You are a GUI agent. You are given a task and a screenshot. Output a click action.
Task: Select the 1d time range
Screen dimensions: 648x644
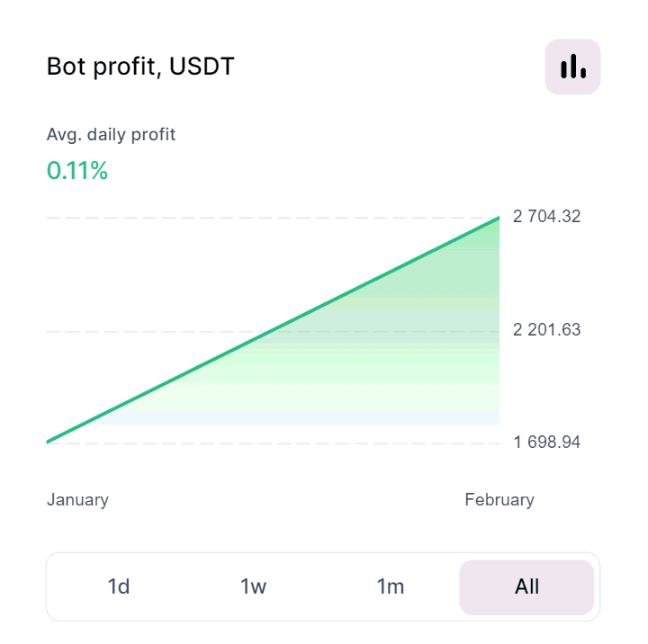click(119, 587)
